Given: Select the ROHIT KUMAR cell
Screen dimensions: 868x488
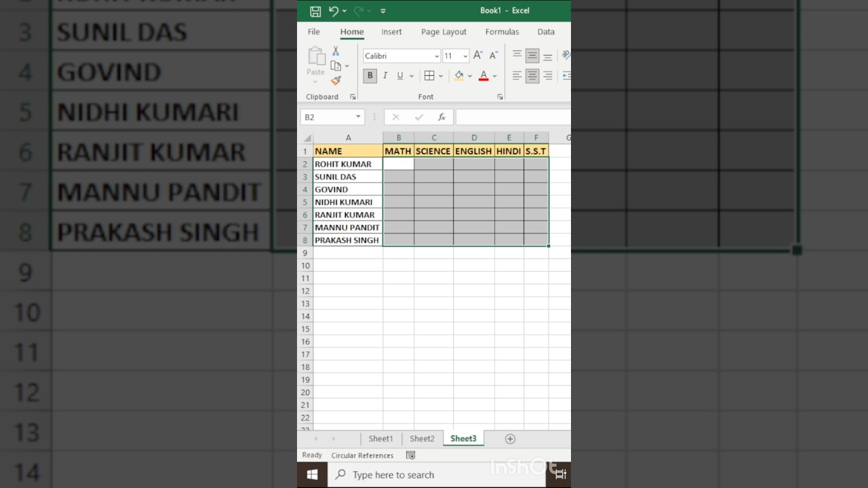Looking at the screenshot, I should click(x=348, y=164).
